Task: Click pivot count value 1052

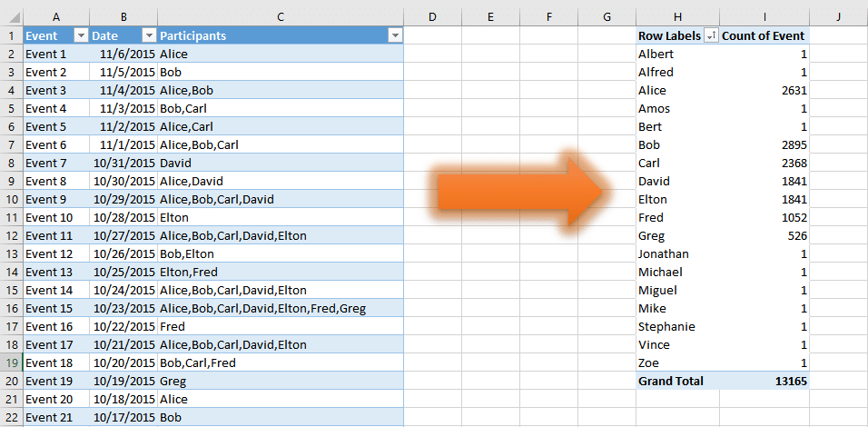Action: coord(764,218)
